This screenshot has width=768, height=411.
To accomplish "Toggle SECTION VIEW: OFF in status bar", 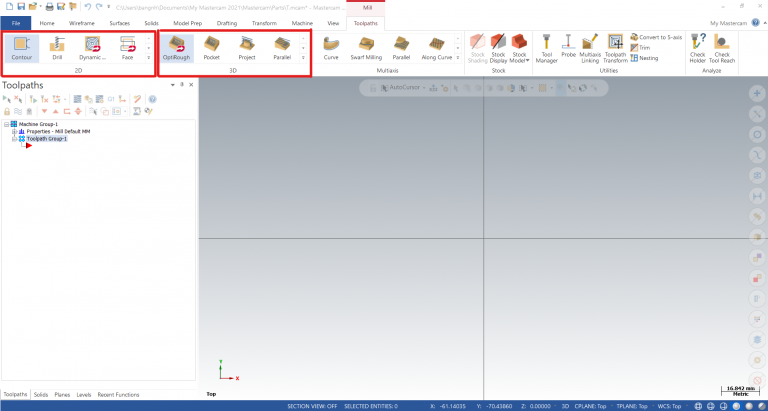I will point(312,406).
